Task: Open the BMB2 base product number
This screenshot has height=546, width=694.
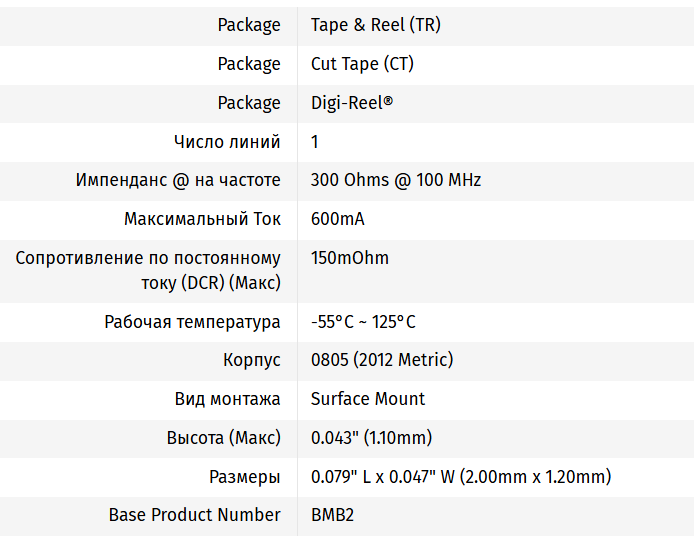Action: point(332,515)
